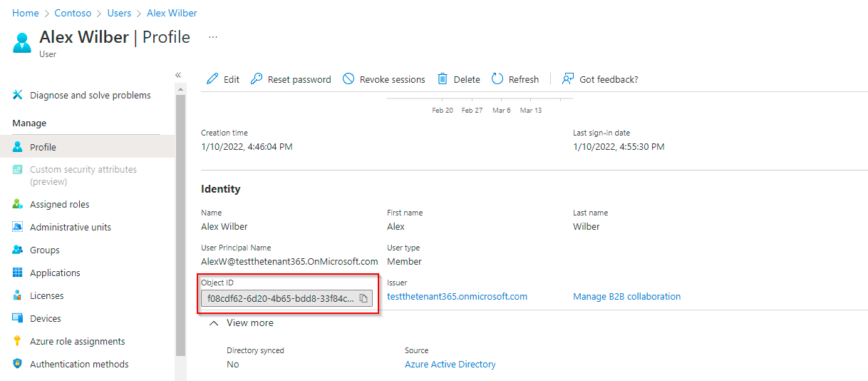
Task: Open Assigned roles page
Action: tap(60, 204)
